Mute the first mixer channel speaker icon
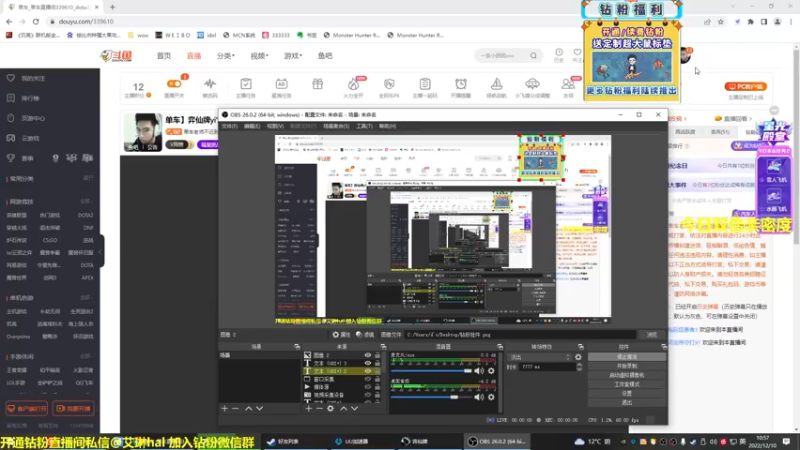This screenshot has height=450, width=800. [x=479, y=371]
